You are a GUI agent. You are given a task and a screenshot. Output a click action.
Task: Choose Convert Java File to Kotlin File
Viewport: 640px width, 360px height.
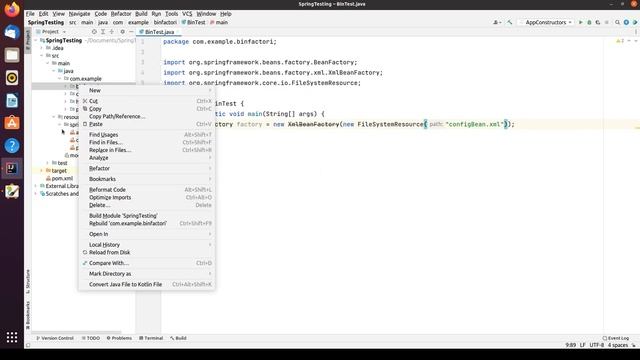pos(147,284)
